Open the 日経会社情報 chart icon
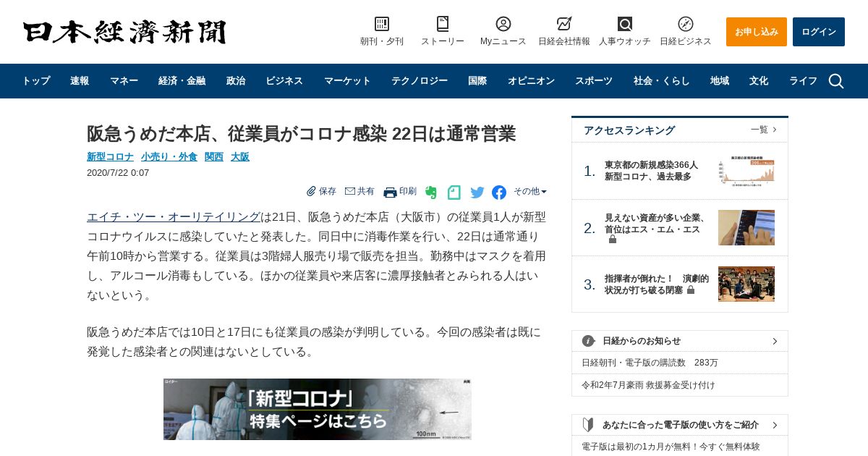Viewport: 868px width, 456px height. tap(564, 24)
